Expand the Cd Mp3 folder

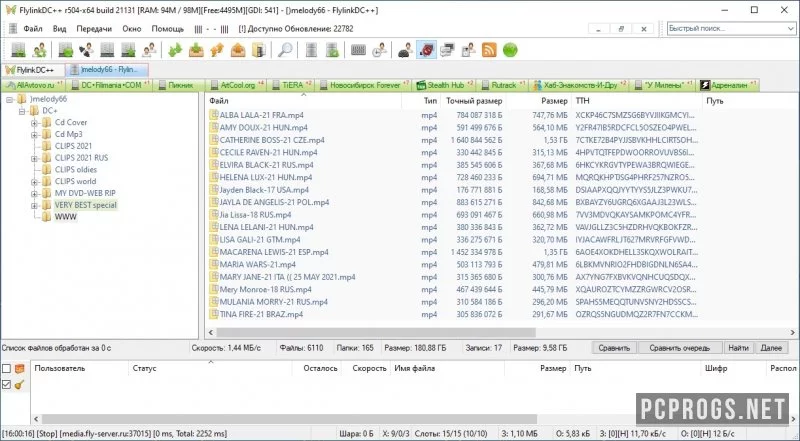[x=34, y=135]
